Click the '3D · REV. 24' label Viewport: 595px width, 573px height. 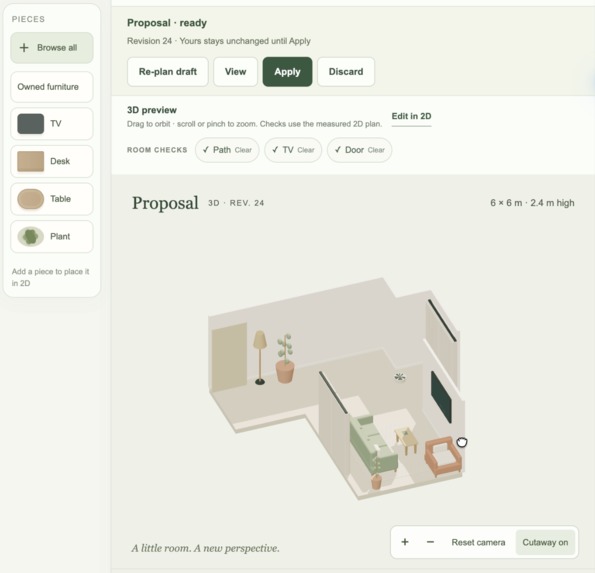click(x=236, y=203)
